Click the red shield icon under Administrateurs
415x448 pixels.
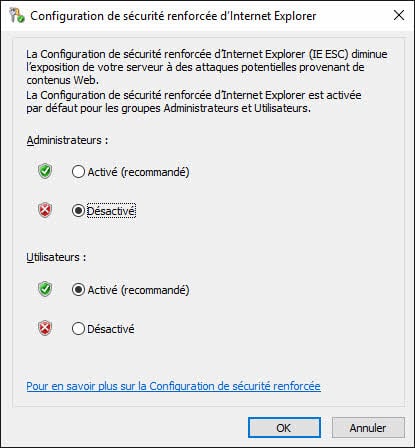click(45, 210)
